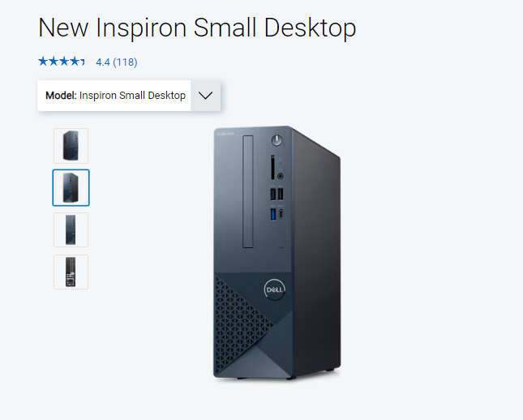View the 118 customer reviews count

(125, 62)
